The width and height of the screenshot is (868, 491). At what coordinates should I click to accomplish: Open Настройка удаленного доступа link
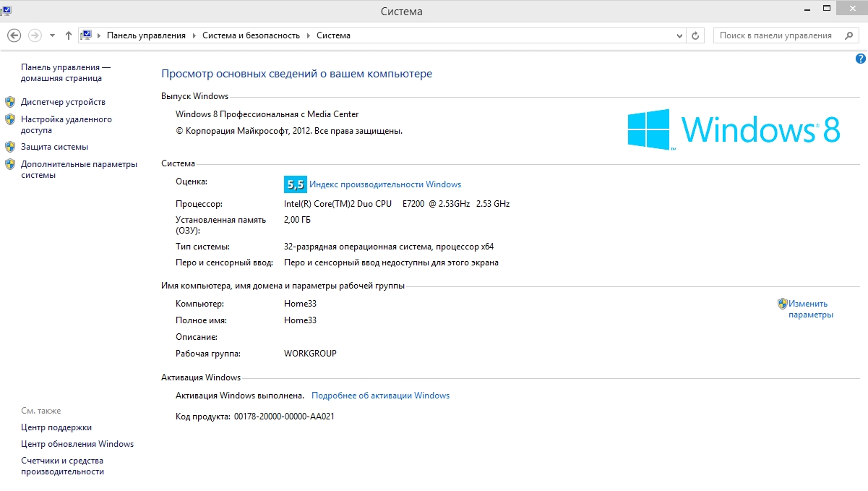pyautogui.click(x=66, y=125)
